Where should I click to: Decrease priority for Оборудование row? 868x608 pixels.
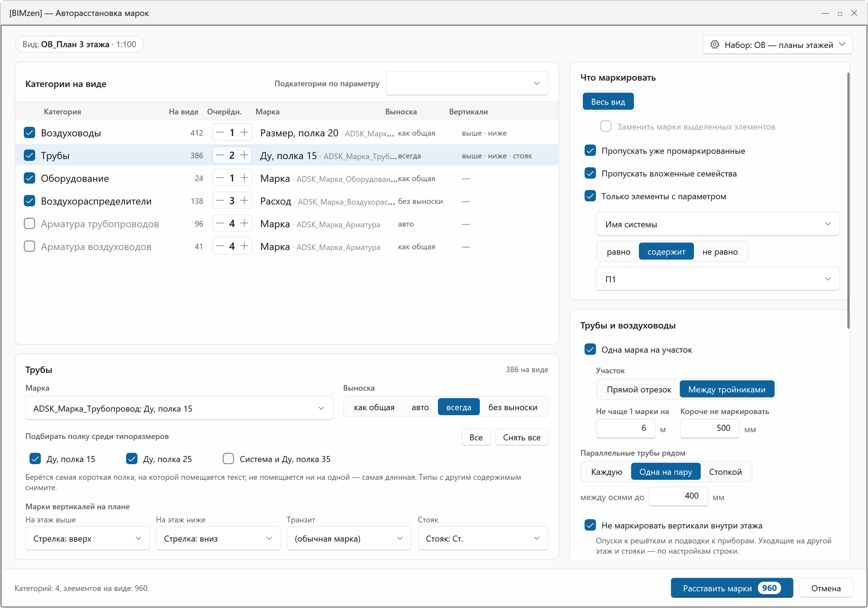(x=220, y=178)
